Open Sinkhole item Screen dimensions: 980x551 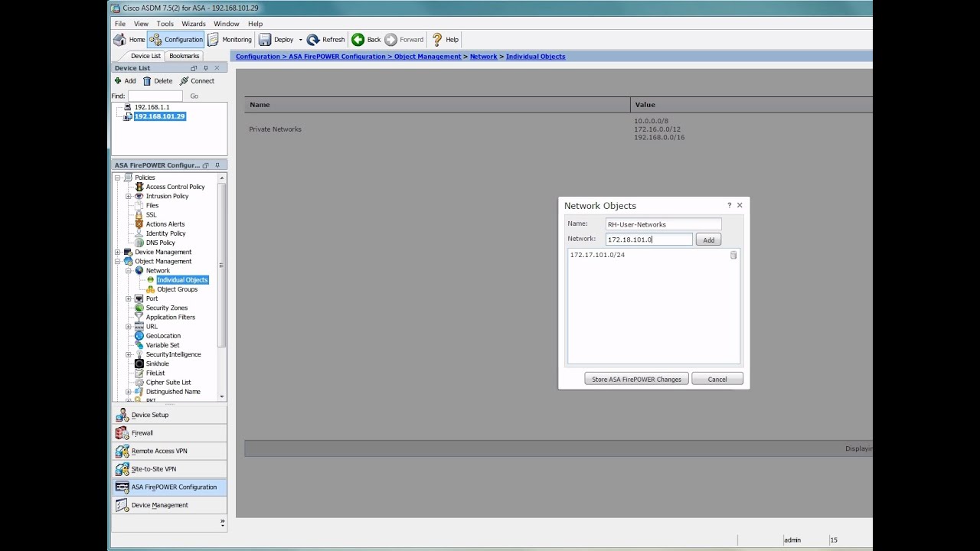[157, 364]
